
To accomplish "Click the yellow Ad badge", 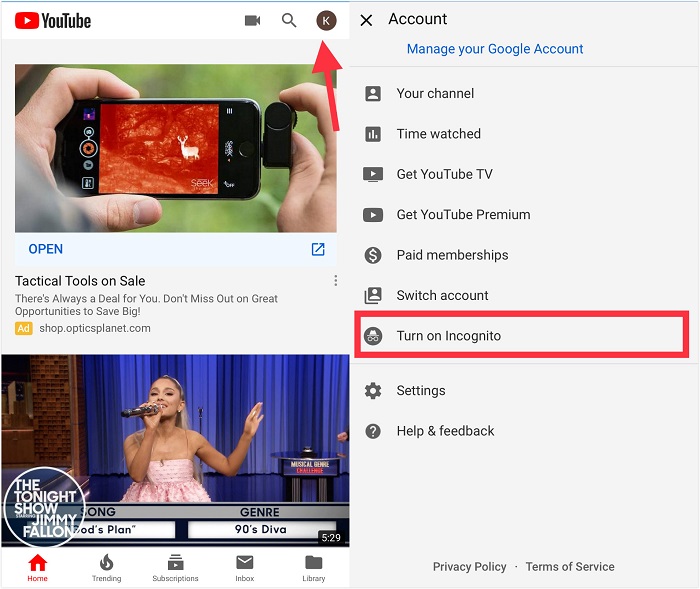I will click(24, 329).
